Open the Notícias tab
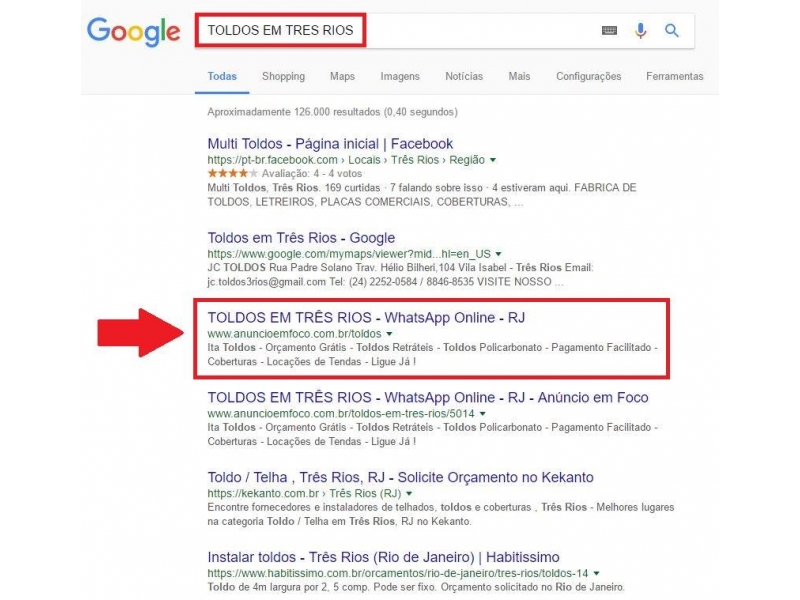 pos(464,76)
